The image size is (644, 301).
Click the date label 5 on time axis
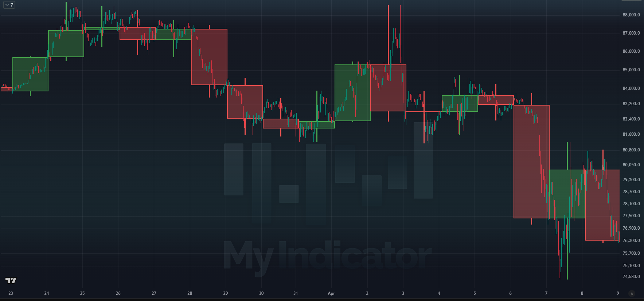coord(475,293)
